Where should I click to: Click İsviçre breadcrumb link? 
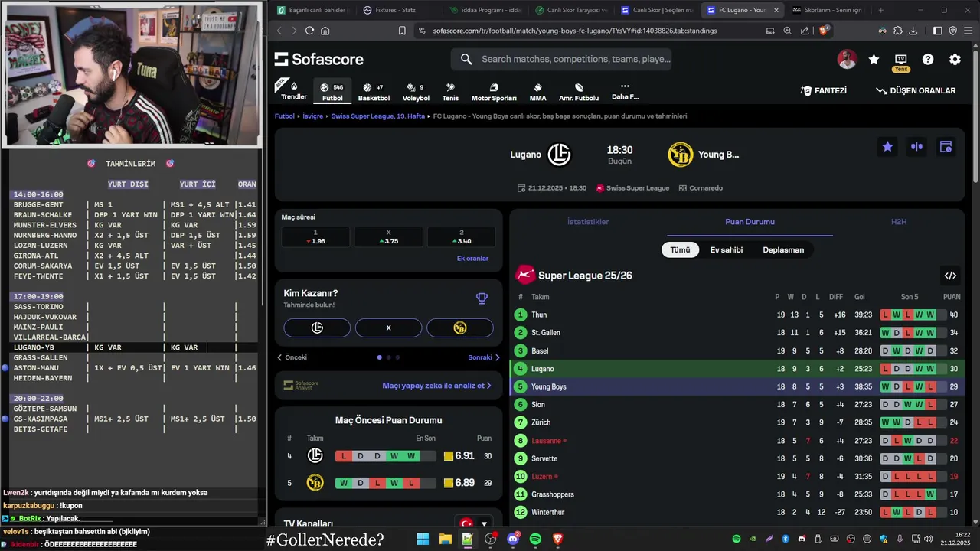pyautogui.click(x=312, y=116)
